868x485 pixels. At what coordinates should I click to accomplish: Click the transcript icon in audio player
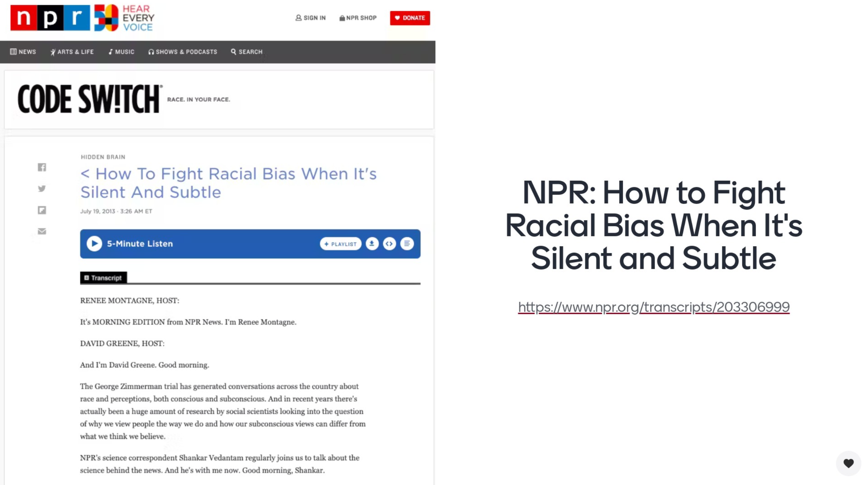(407, 244)
